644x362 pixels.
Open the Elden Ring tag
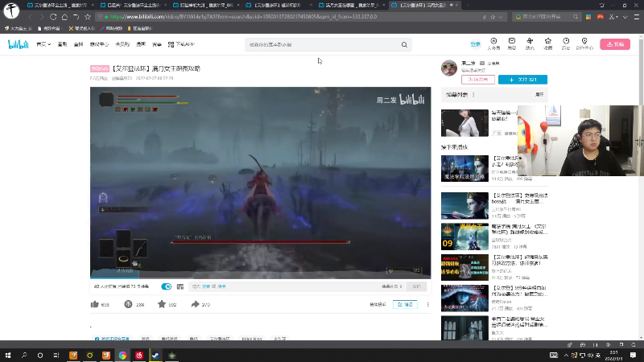(x=252, y=339)
